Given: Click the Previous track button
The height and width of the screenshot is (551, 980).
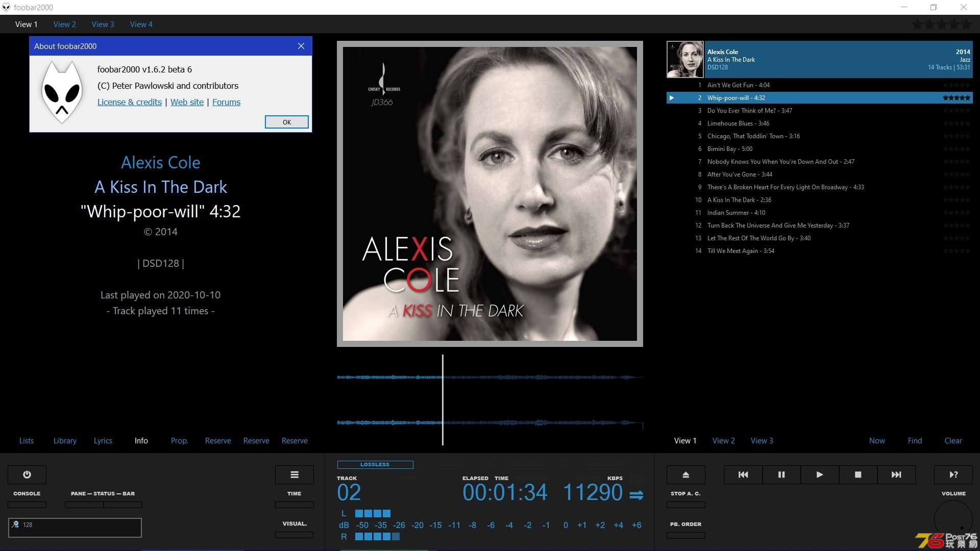Looking at the screenshot, I should click(x=743, y=474).
